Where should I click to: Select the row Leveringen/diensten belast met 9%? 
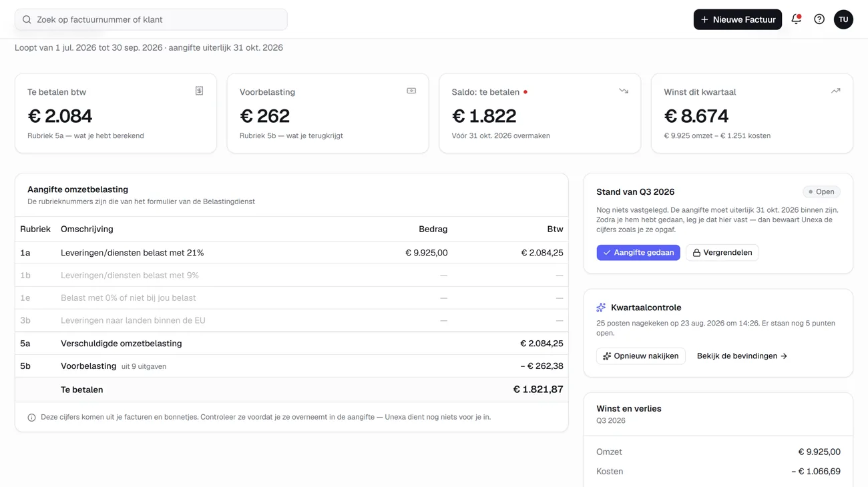click(x=292, y=276)
